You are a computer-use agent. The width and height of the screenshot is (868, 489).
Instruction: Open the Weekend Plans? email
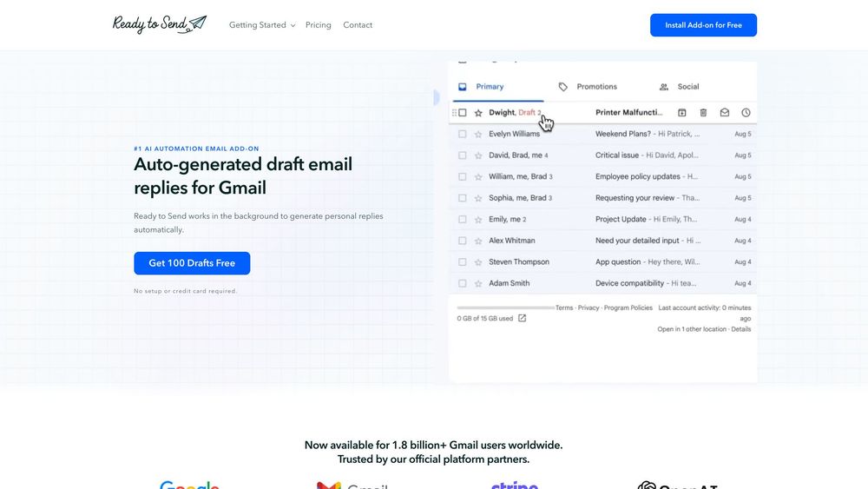(x=603, y=134)
